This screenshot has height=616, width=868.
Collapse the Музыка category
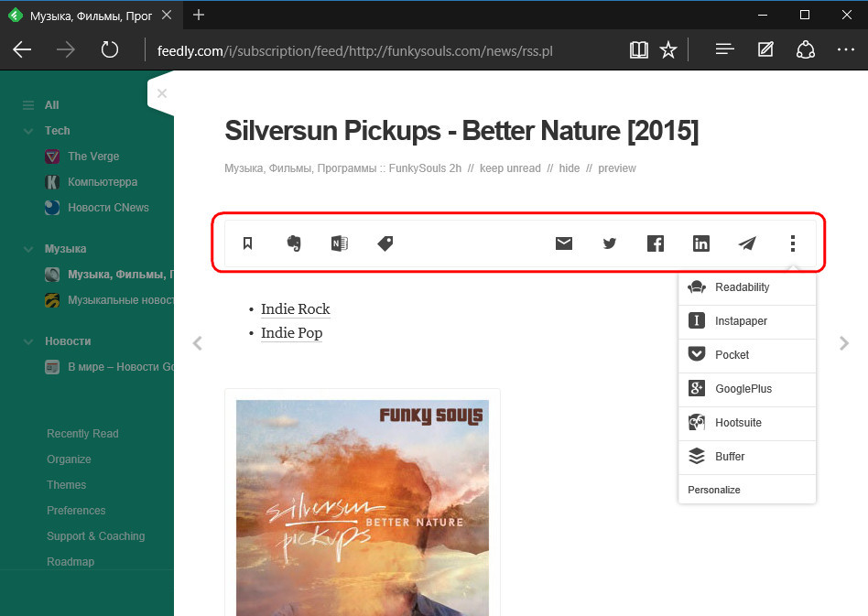click(x=28, y=249)
